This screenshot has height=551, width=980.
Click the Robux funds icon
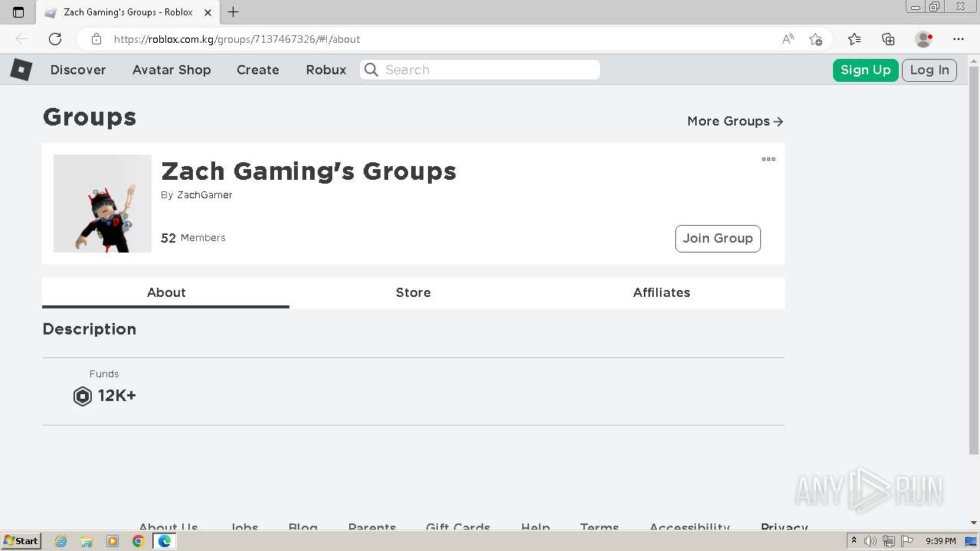tap(83, 396)
